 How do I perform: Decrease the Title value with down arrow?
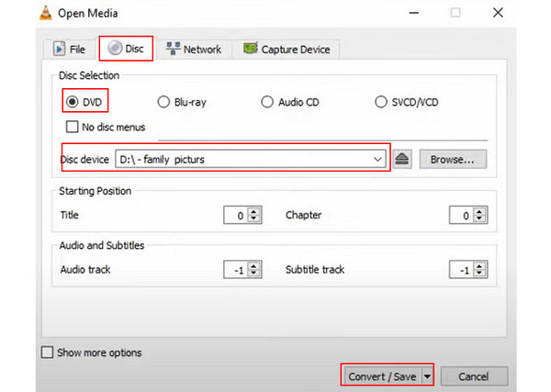click(253, 218)
